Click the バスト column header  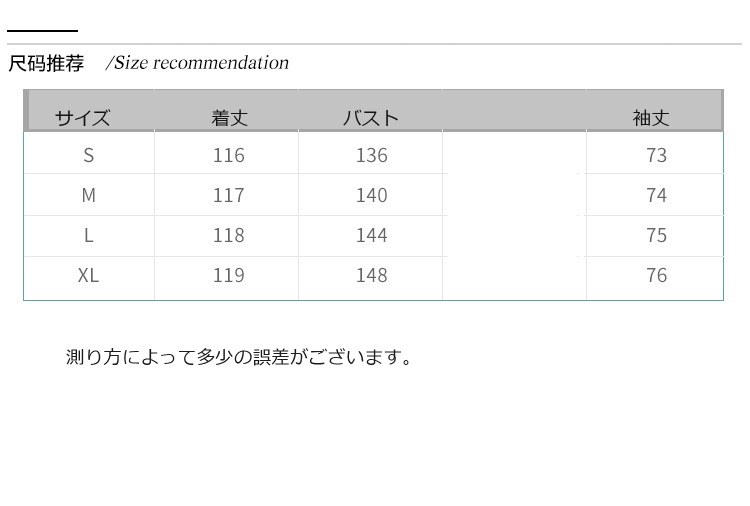click(371, 118)
